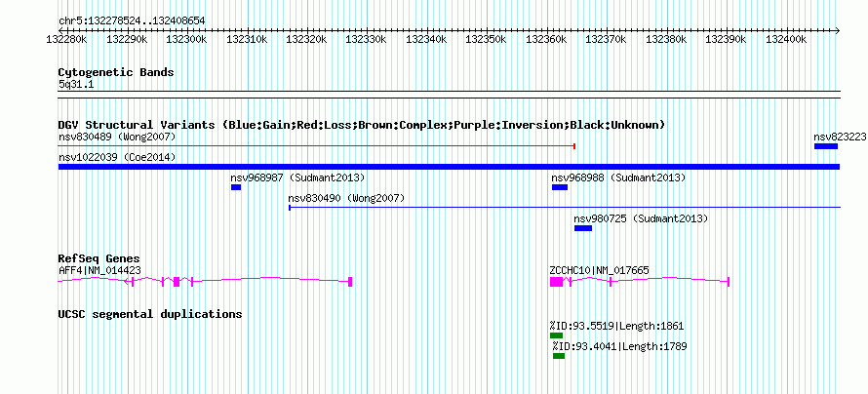Click the 132290k ruler tick label

click(127, 40)
